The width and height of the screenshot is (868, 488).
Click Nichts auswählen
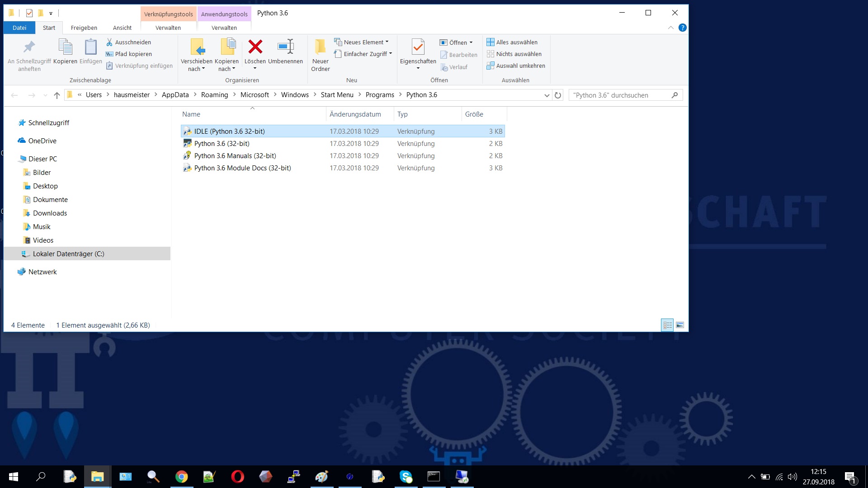(514, 54)
